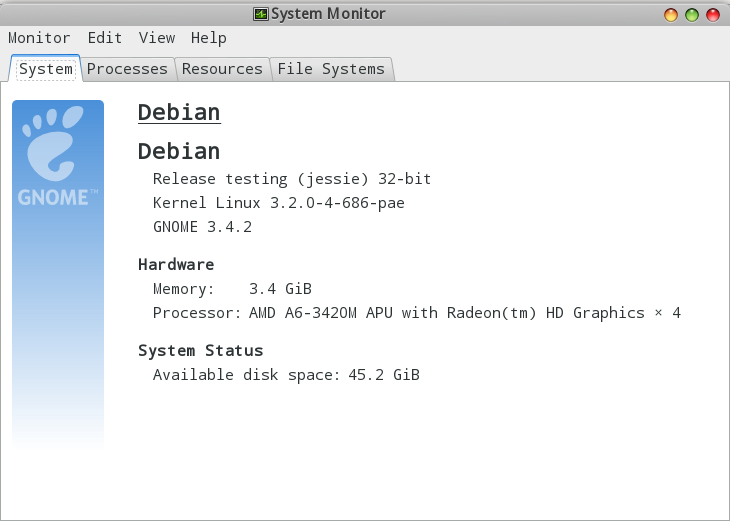
Task: Click the System Monitor title bar icon
Action: coord(261,14)
